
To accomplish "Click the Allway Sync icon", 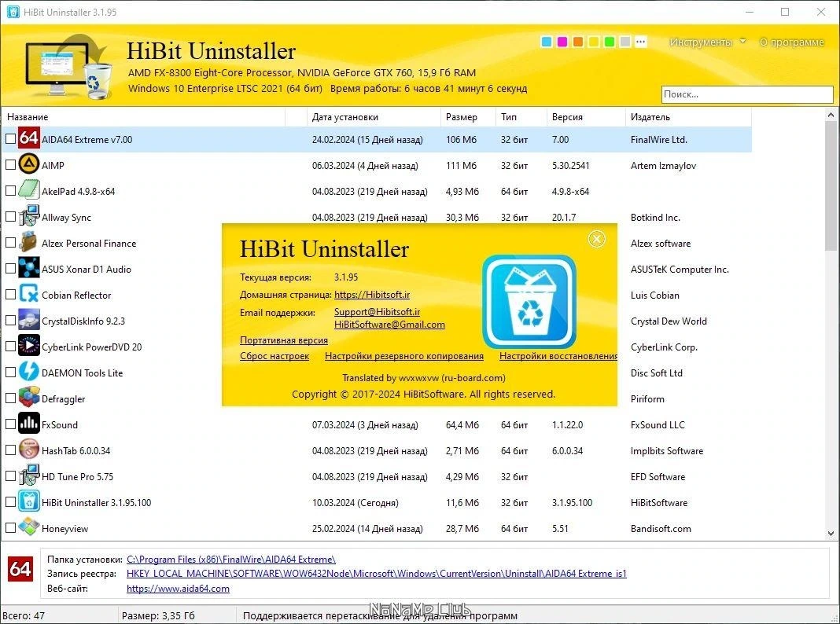I will pos(28,216).
